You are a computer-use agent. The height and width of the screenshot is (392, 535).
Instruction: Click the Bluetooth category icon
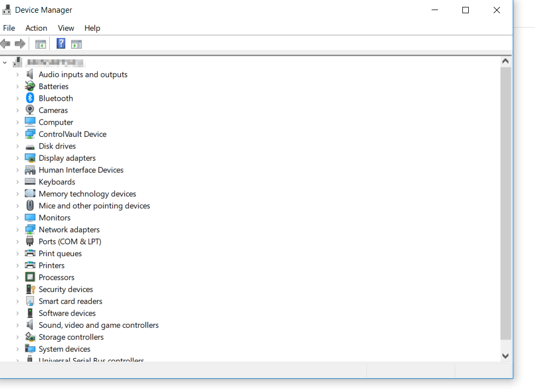[x=30, y=98]
